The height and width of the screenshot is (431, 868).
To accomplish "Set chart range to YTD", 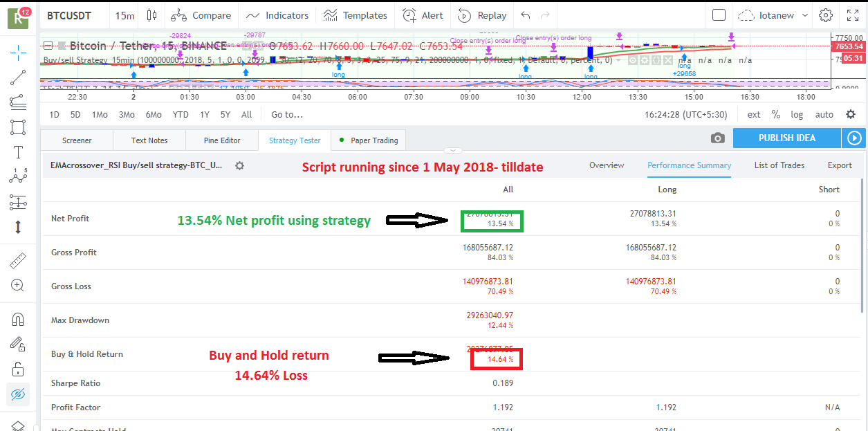I will coord(181,115).
